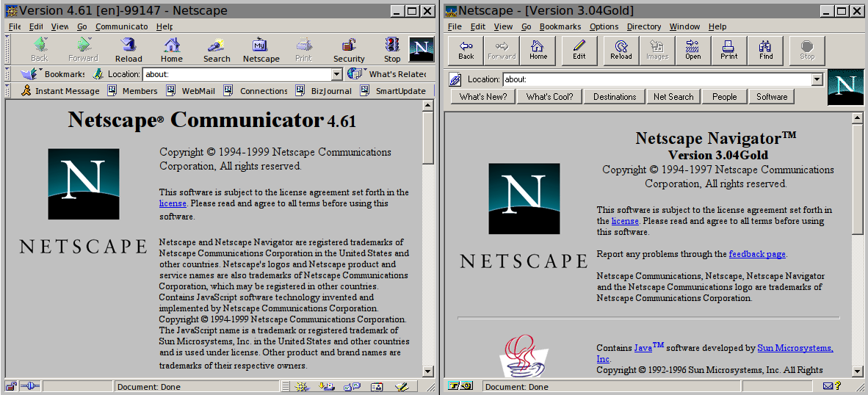Open the feedback page link
Image resolution: width=868 pixels, height=395 pixels.
pos(757,255)
